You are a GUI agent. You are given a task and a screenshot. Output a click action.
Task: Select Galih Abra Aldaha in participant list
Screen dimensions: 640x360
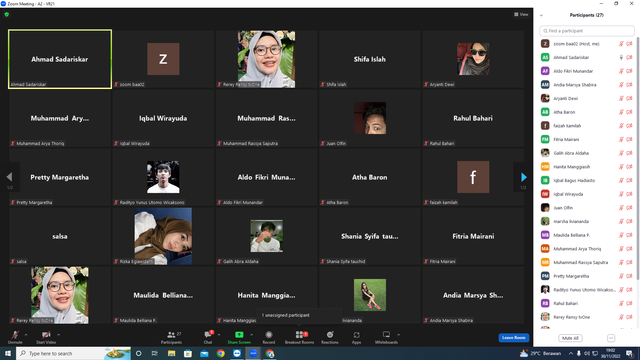[587, 153]
